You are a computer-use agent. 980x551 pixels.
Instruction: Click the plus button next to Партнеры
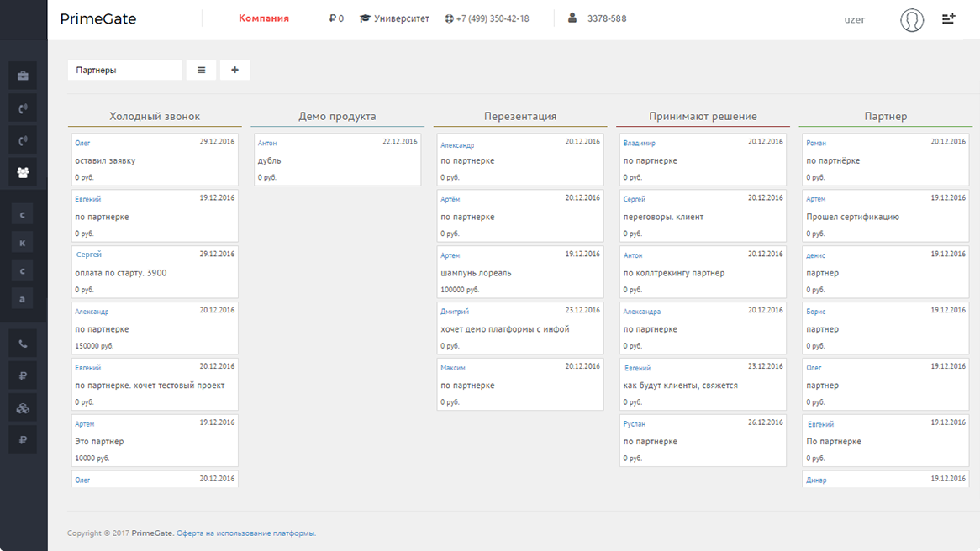234,71
